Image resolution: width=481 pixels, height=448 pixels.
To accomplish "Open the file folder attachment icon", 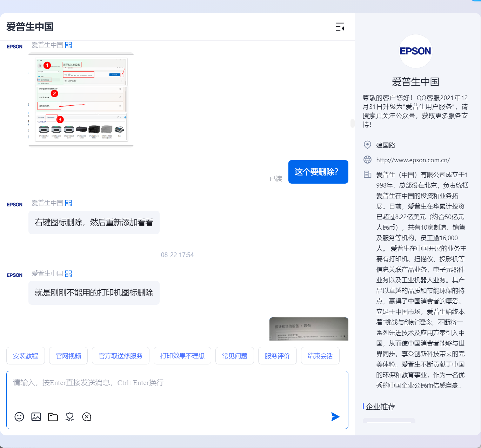I will [x=53, y=417].
